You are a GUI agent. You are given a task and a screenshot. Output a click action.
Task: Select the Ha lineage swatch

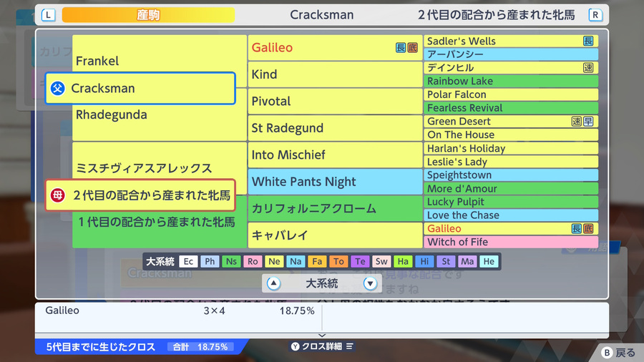coord(403,261)
